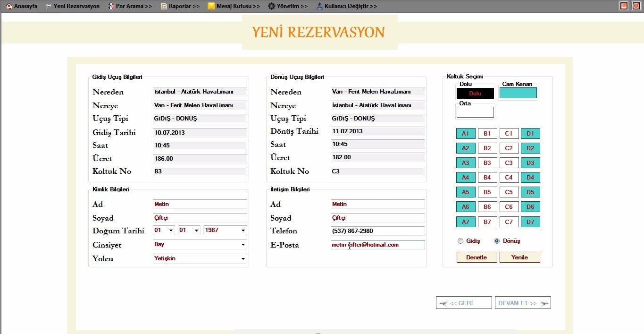The width and height of the screenshot is (644, 334).
Task: Choose window seat A1
Action: coord(466,134)
